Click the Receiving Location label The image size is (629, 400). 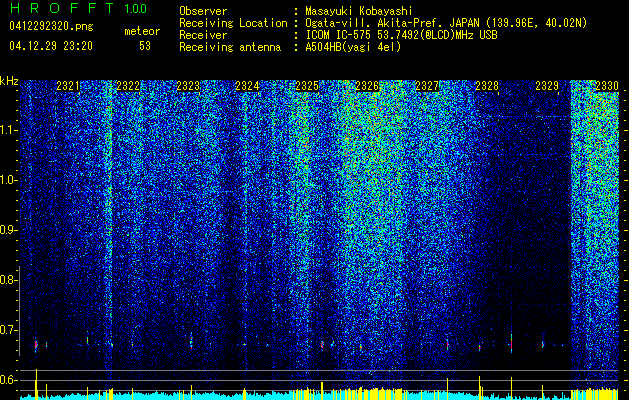pos(233,23)
